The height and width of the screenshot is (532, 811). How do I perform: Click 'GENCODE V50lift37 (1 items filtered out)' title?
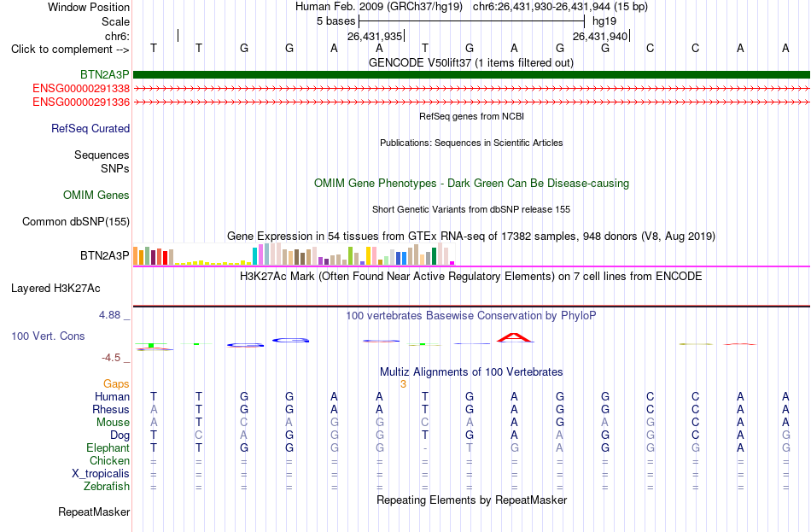[x=471, y=62]
